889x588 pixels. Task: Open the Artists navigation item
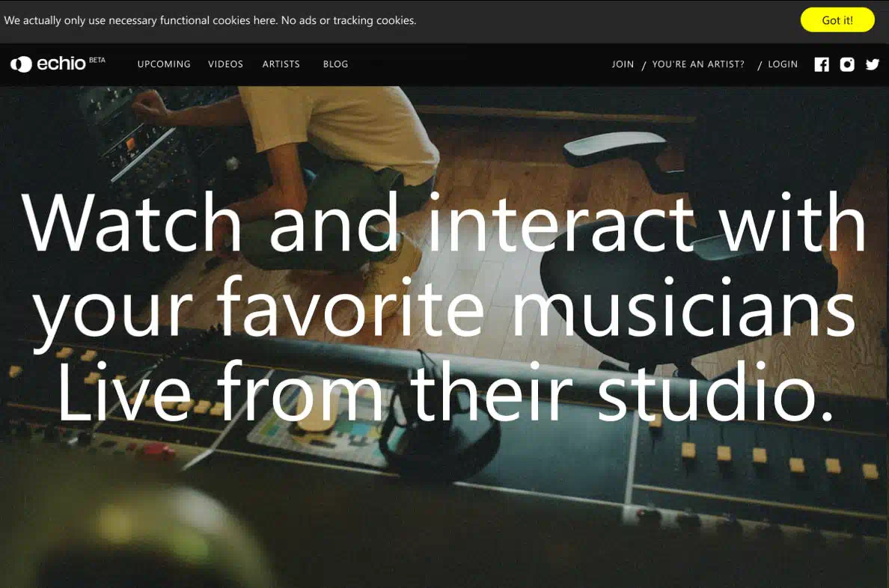(x=281, y=64)
